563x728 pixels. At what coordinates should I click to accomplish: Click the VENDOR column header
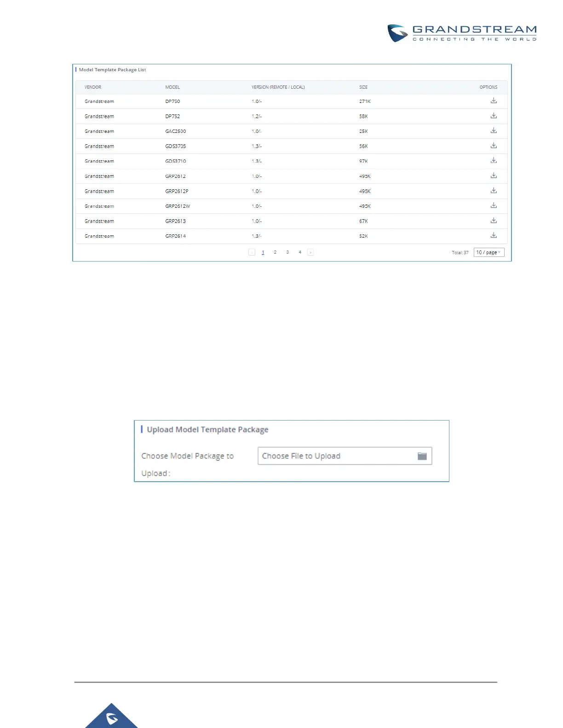(x=93, y=87)
